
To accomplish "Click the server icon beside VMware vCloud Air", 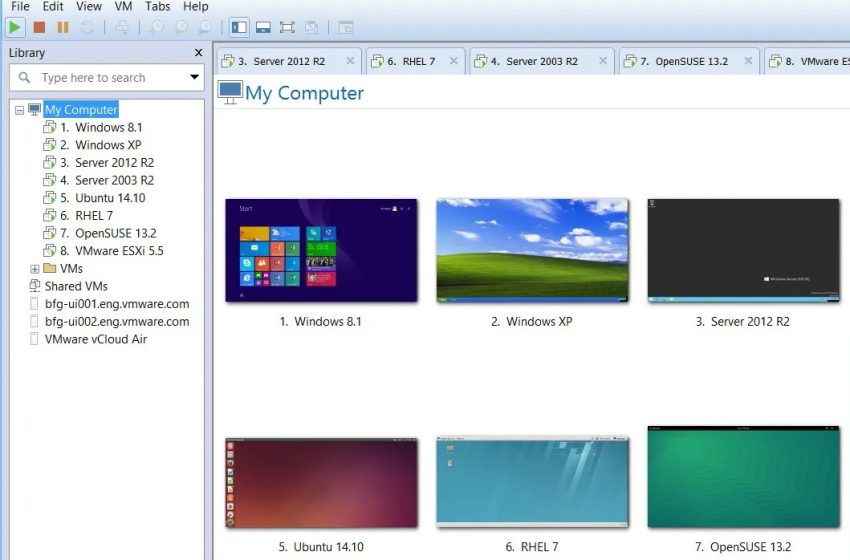I will pos(34,339).
